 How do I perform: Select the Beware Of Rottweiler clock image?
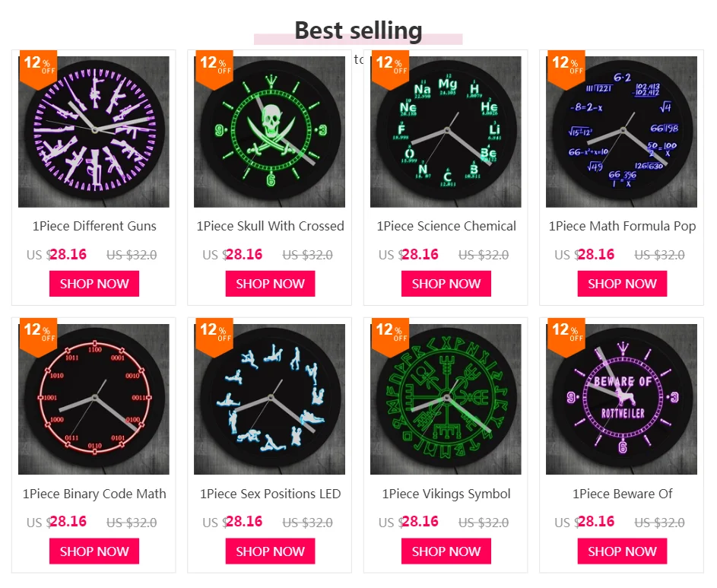622,399
